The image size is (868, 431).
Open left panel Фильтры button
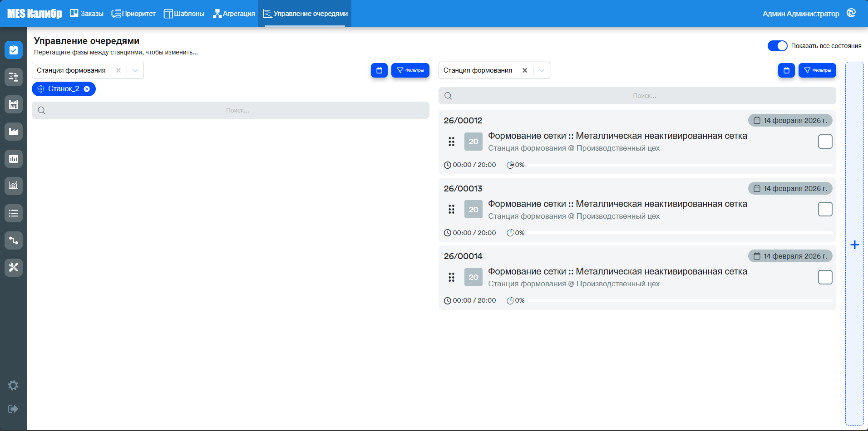tap(410, 70)
